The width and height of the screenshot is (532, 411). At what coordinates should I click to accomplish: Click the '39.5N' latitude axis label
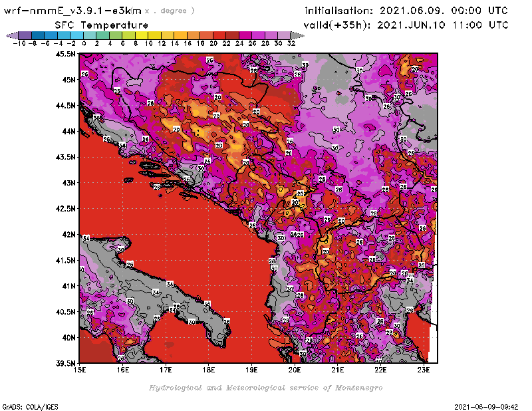(x=65, y=364)
